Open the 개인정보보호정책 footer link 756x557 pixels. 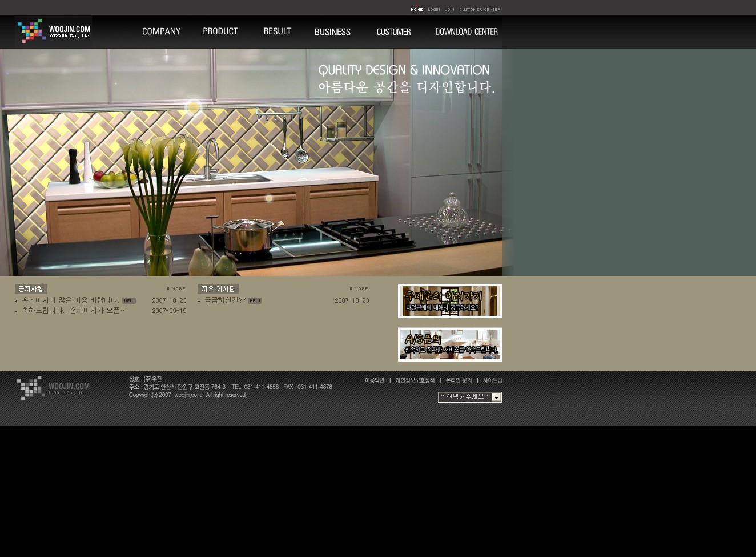coord(415,380)
